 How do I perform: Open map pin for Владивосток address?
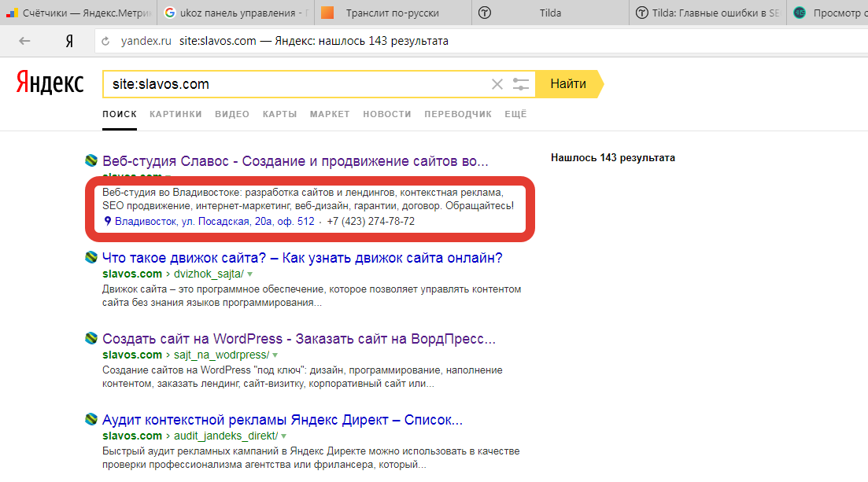[107, 221]
